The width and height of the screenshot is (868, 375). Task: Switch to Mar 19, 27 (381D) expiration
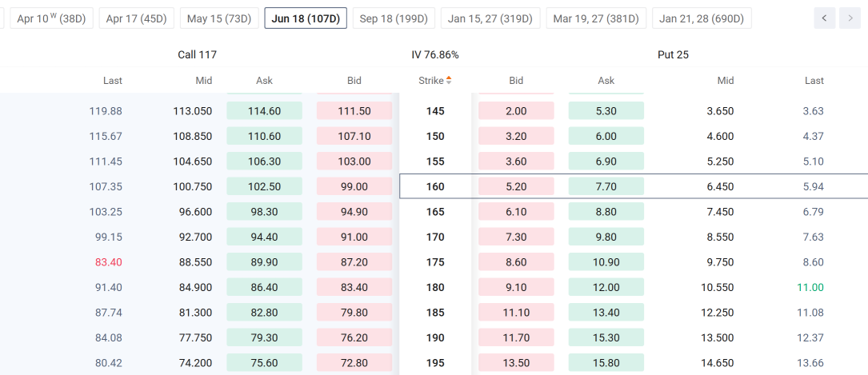[x=596, y=18]
